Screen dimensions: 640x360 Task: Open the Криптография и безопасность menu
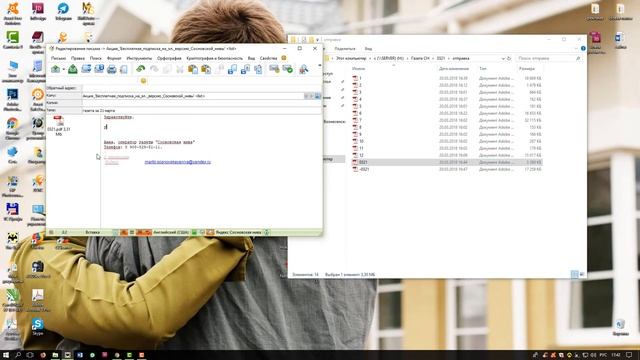pos(214,58)
